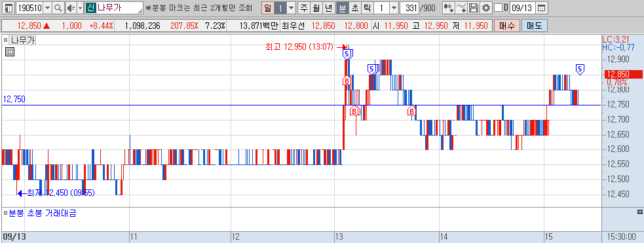Select the 년 yearly chart period
Image resolution: width=644 pixels, height=243 pixels.
point(328,7)
